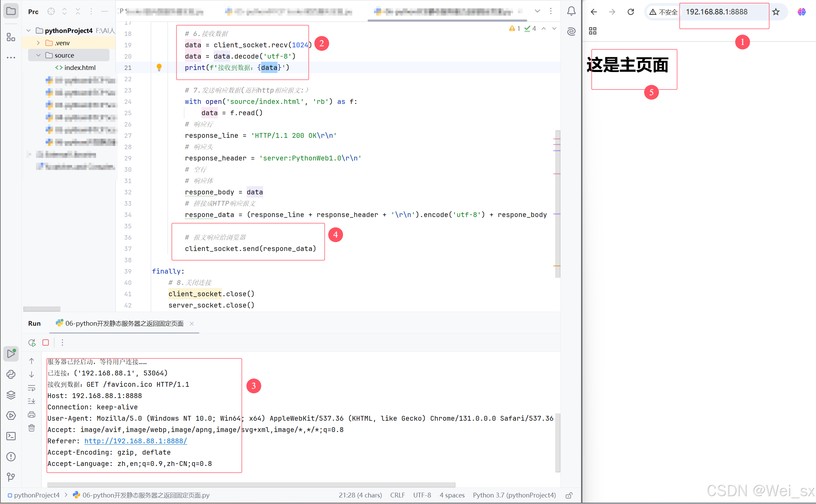The height and width of the screenshot is (504, 816).
Task: Stop the running server process
Action: point(46,342)
